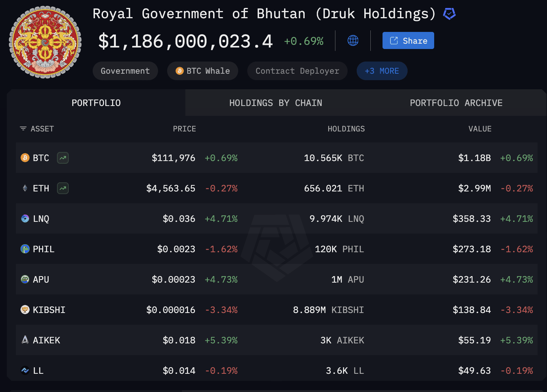Sort by the Value column header

(x=480, y=129)
